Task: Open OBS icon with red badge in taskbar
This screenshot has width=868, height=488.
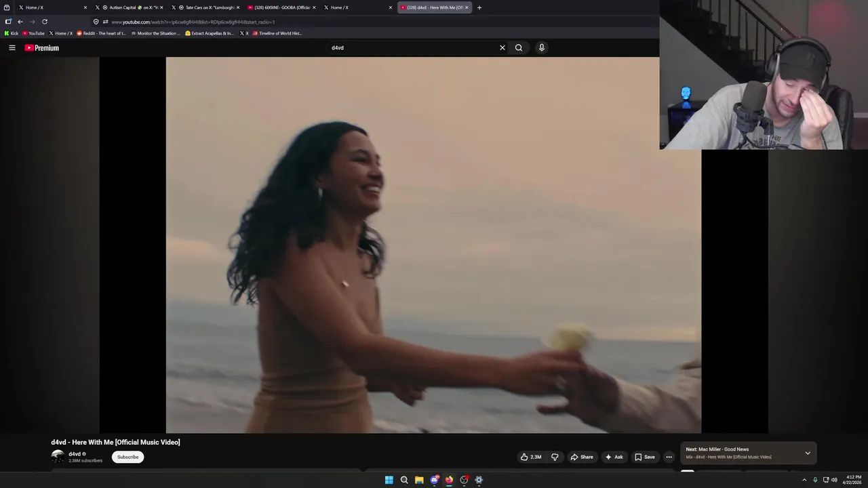Action: 464,480
